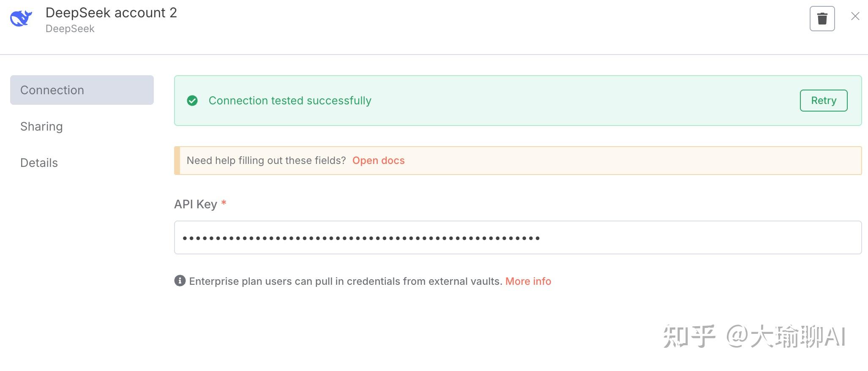Click the API Key field label
Viewport: 868px width, 371px height.
[196, 204]
